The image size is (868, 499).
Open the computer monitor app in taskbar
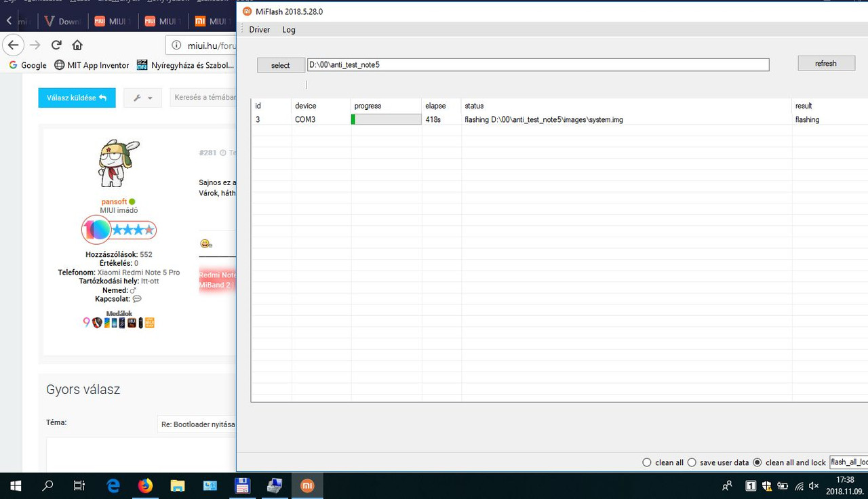(x=275, y=485)
